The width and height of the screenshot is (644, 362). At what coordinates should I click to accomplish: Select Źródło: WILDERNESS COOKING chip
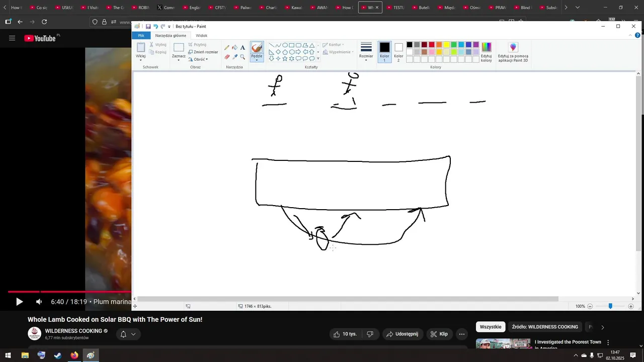click(545, 327)
